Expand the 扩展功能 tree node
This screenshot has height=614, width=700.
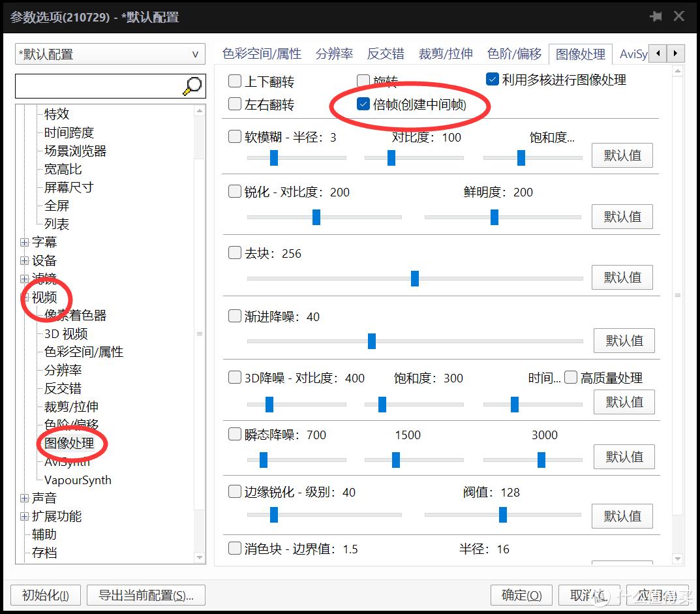23,516
